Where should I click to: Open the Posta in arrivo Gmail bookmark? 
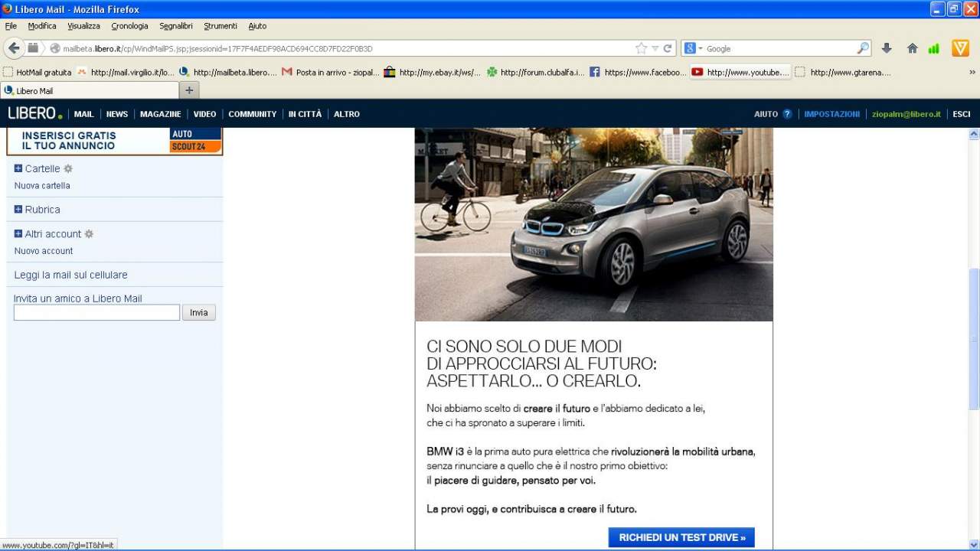pos(331,73)
